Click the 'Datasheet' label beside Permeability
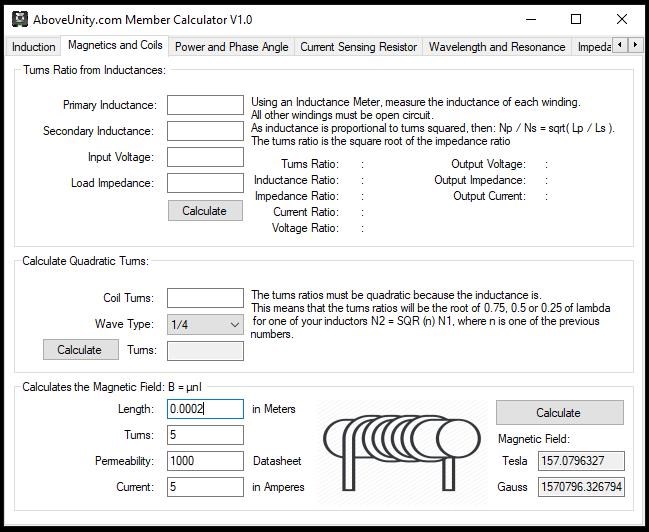The width and height of the screenshot is (649, 532). [277, 461]
